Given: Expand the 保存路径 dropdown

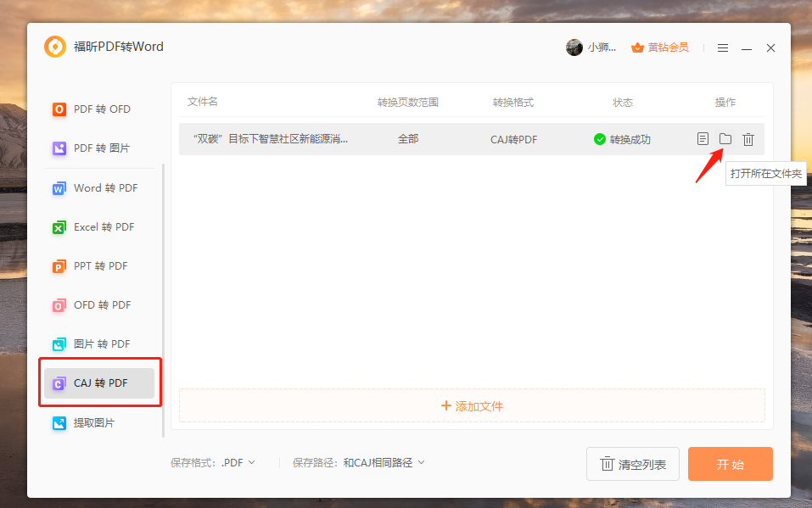Looking at the screenshot, I should pos(384,463).
